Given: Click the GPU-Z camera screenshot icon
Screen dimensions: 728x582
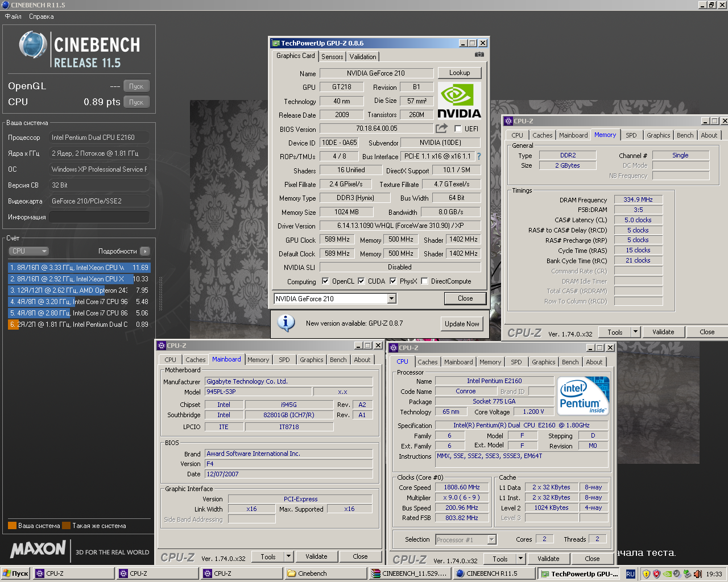Looking at the screenshot, I should pos(479,55).
